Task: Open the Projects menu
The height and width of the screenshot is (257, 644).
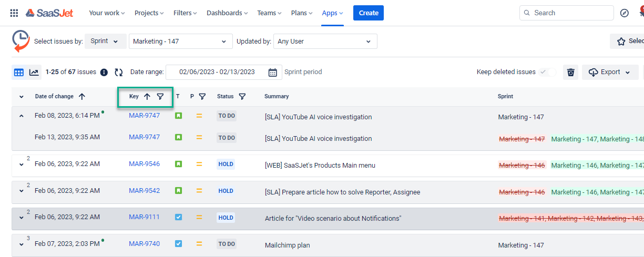Action: (149, 13)
